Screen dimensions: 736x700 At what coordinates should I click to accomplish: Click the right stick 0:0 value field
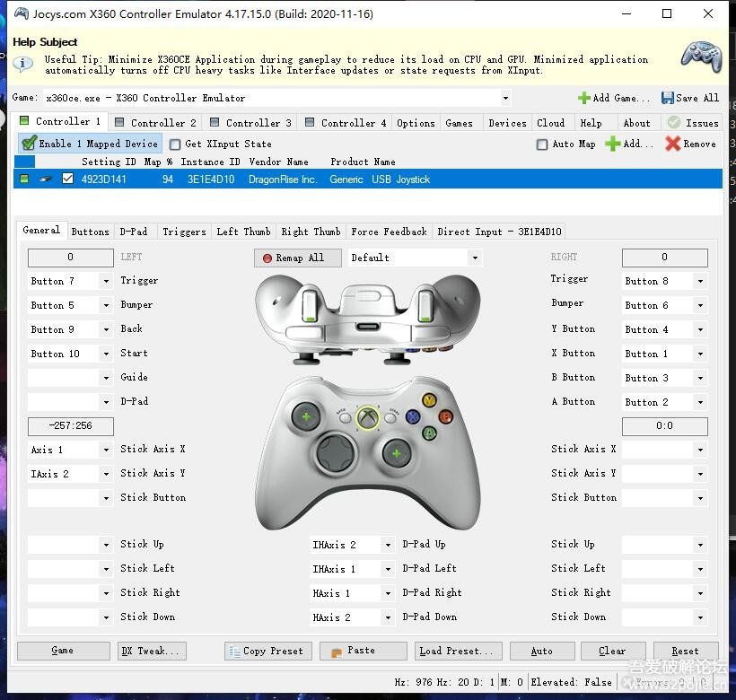[x=665, y=426]
